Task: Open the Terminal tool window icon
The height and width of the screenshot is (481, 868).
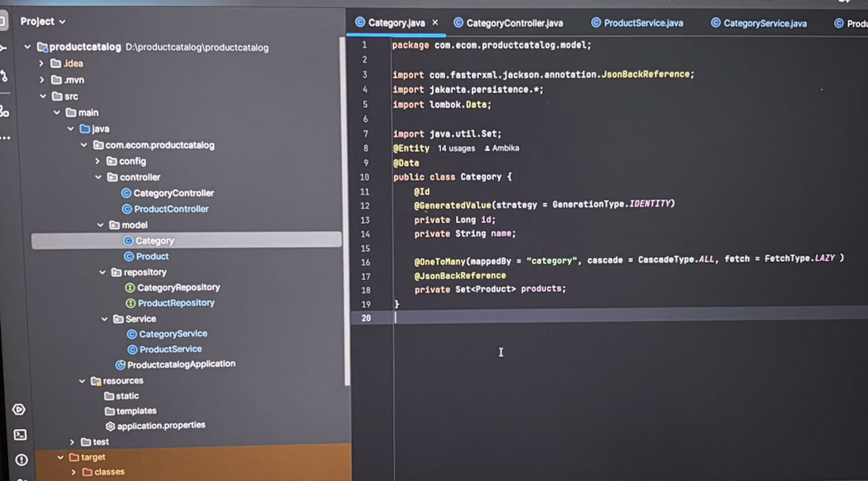Action: click(20, 434)
